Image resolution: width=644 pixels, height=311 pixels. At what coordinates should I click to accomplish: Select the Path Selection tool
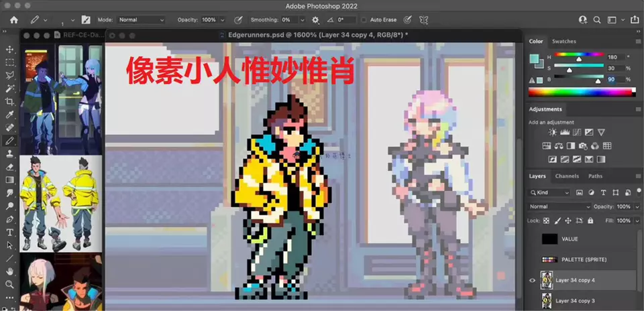[9, 245]
